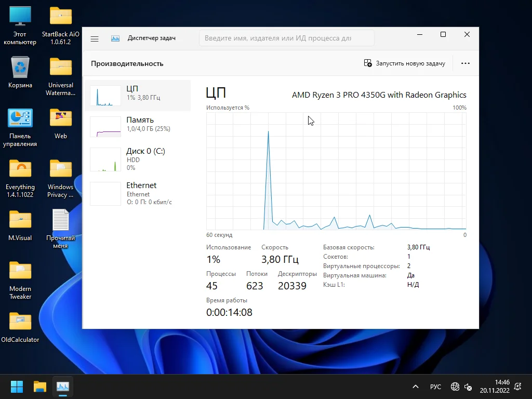Click the 'Виртуальная машина' label

tap(354, 275)
